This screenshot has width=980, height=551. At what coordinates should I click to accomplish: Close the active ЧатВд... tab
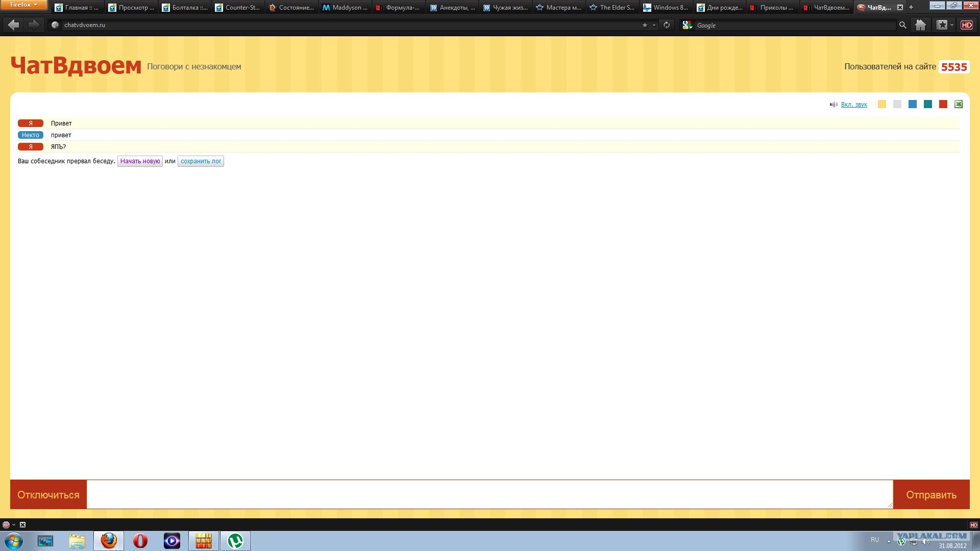pos(900,7)
